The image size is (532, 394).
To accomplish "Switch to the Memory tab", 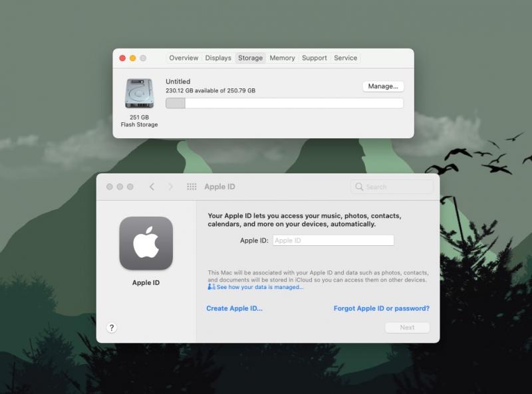I will pyautogui.click(x=282, y=58).
